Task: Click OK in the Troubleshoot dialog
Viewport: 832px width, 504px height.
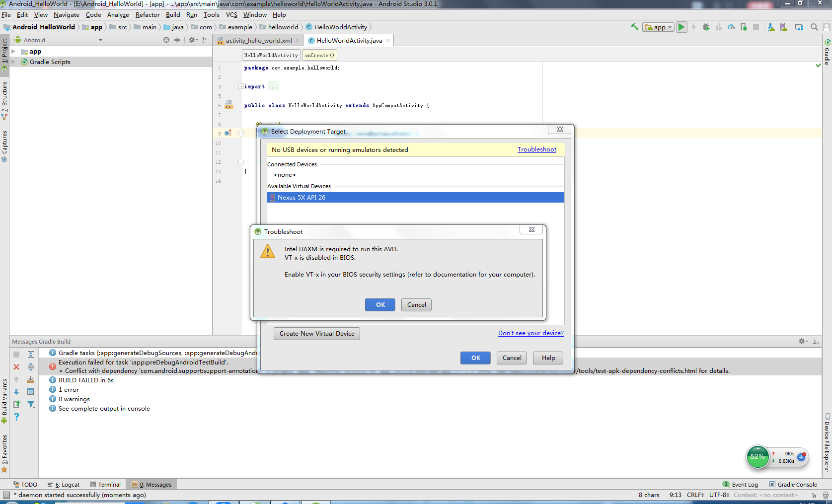Action: [380, 305]
